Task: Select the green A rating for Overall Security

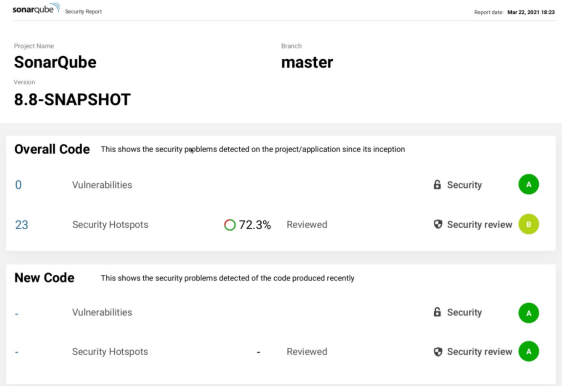Action: [x=529, y=184]
